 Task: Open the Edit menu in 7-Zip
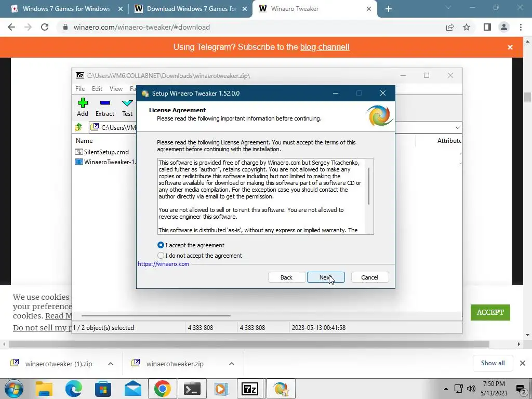pos(97,88)
